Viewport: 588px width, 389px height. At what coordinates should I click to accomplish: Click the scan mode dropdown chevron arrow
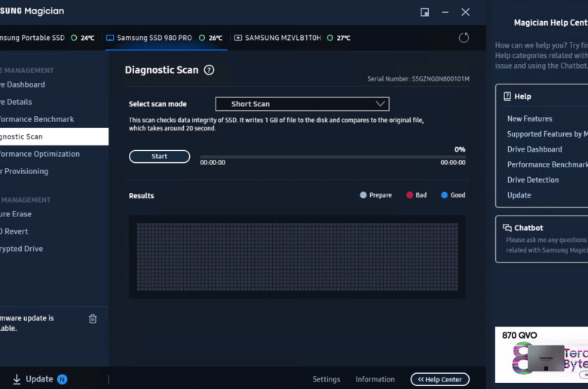tap(380, 104)
